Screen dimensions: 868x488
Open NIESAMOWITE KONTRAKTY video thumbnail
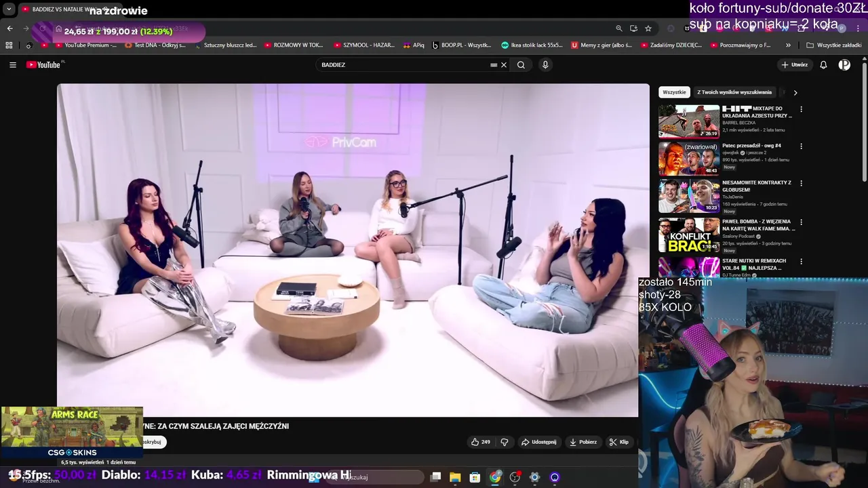[x=689, y=196]
